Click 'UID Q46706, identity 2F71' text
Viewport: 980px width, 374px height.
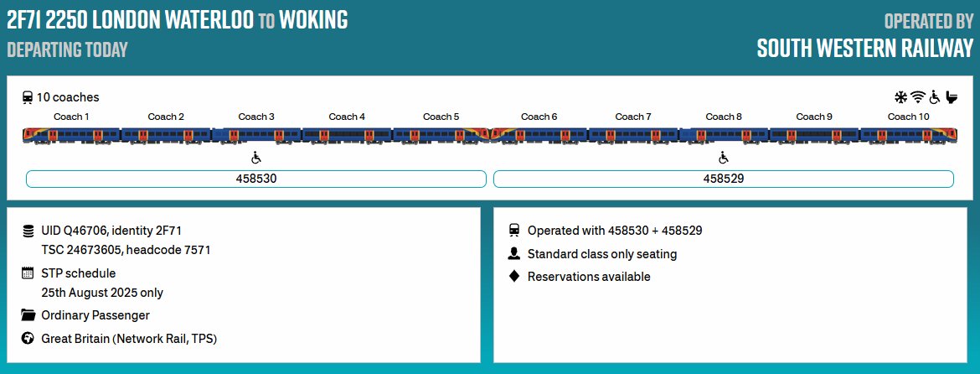pos(111,231)
